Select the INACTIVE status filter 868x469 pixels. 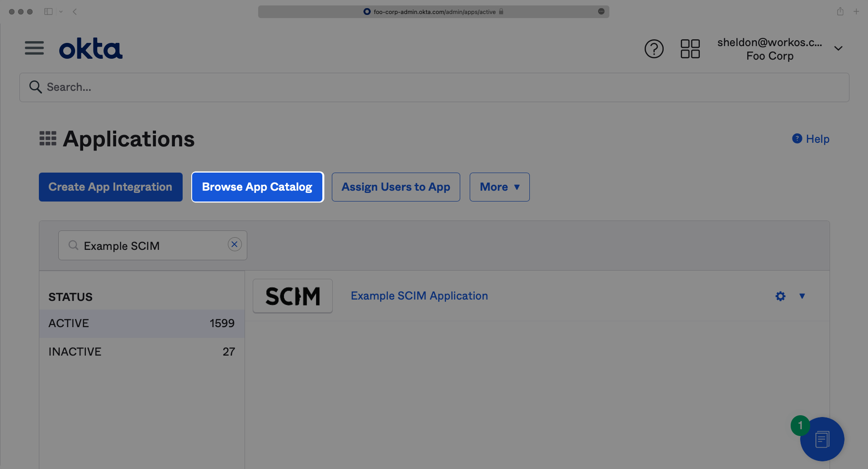(x=142, y=352)
